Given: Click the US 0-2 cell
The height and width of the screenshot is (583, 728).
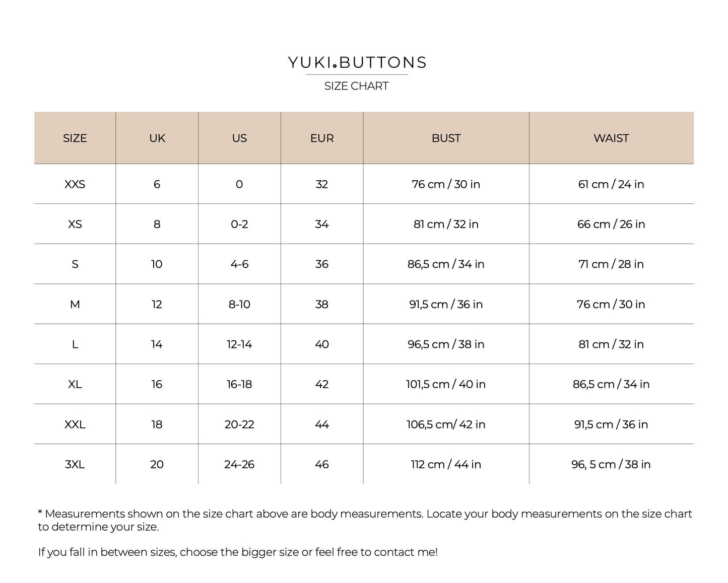Looking at the screenshot, I should [x=239, y=224].
